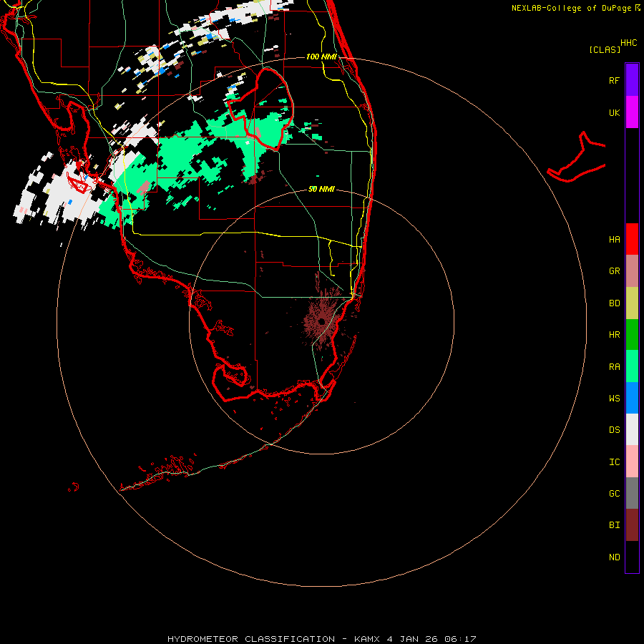Click the 100 NMI range ring label
Viewport: 644px width, 644px height.
click(321, 57)
